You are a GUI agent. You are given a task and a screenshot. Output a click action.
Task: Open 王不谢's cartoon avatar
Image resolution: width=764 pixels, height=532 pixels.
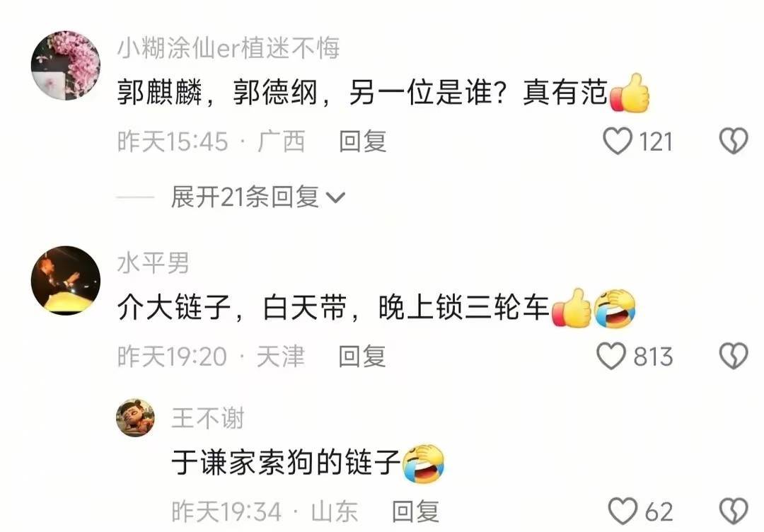(x=135, y=417)
